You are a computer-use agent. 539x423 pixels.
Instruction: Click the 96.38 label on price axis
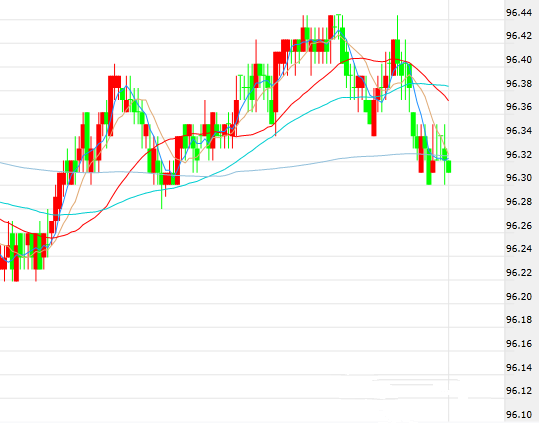coord(519,84)
